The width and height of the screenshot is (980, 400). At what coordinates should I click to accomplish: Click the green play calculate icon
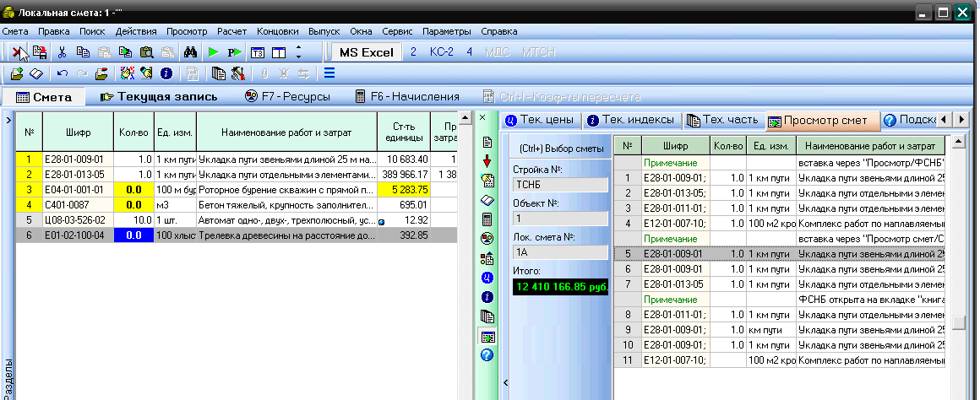point(215,52)
